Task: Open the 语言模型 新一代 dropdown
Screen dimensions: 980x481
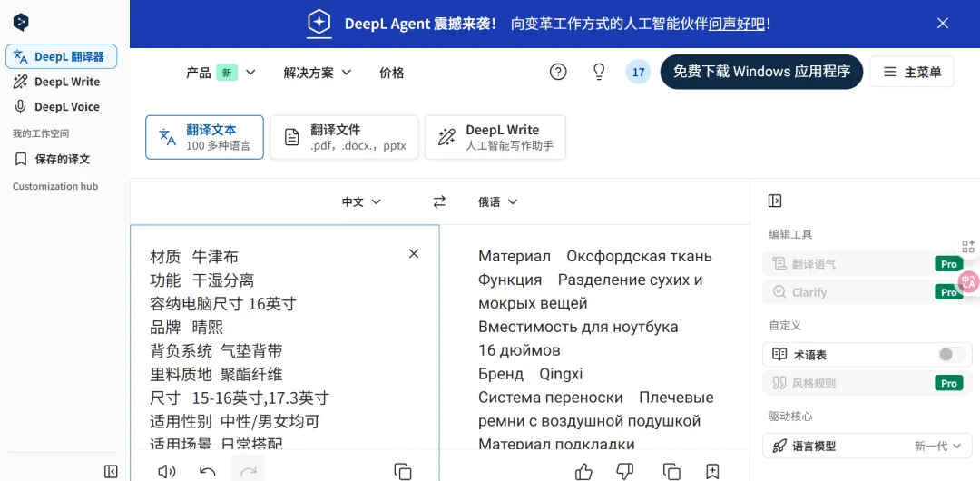Action: tap(867, 446)
